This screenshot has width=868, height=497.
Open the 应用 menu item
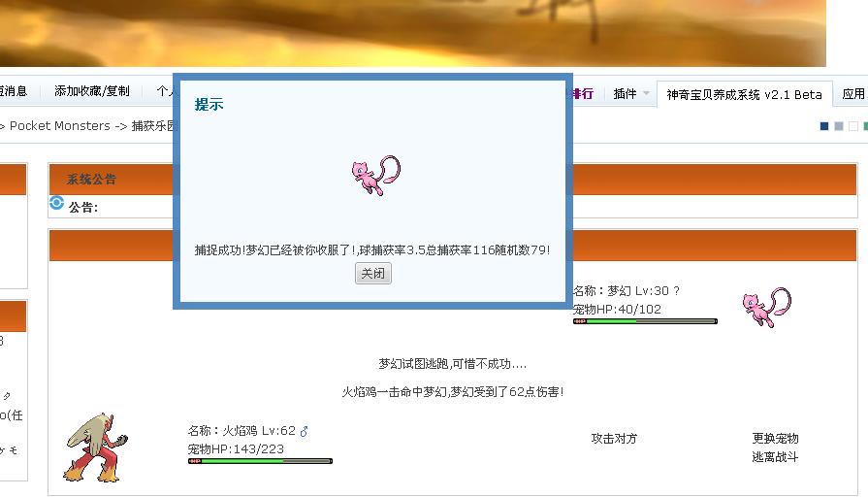[x=853, y=93]
